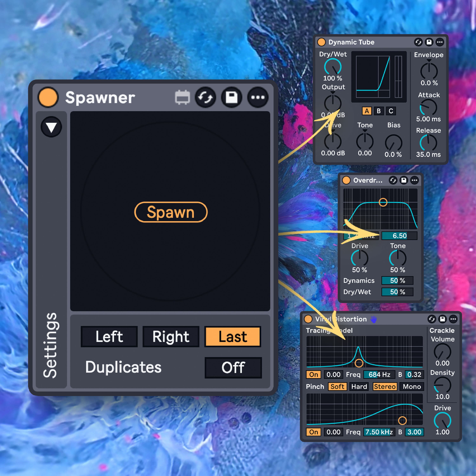Select tube model C
Image resolution: width=476 pixels, height=476 pixels.
[391, 111]
